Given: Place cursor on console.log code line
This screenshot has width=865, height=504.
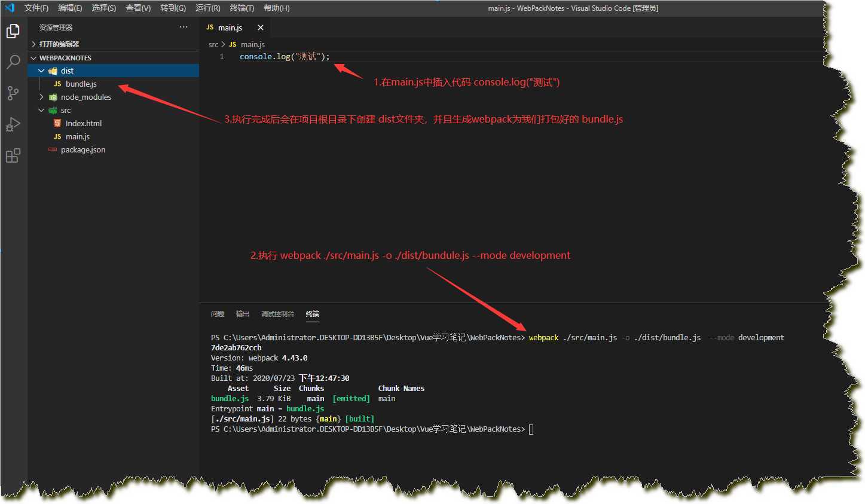Looking at the screenshot, I should point(285,57).
